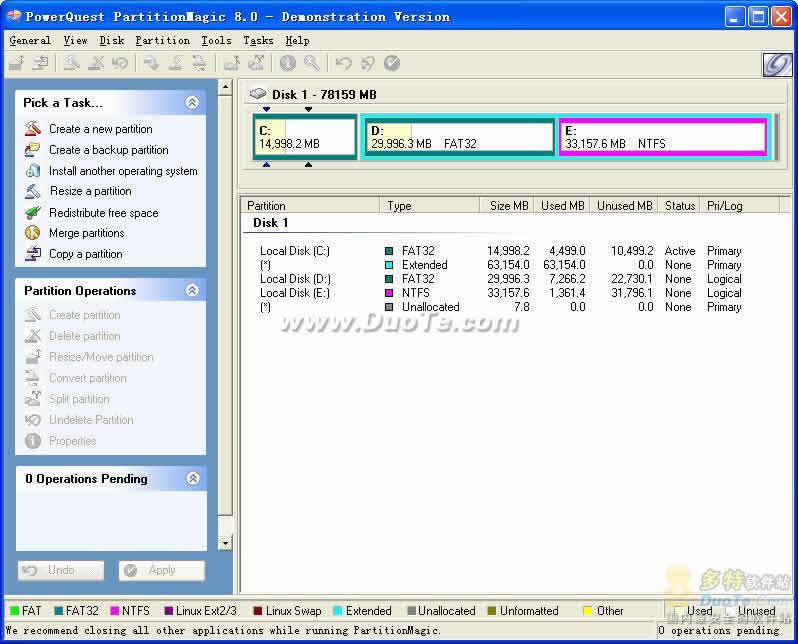Collapse the Partition Operations panel
Image resolution: width=798 pixels, height=644 pixels.
click(192, 290)
